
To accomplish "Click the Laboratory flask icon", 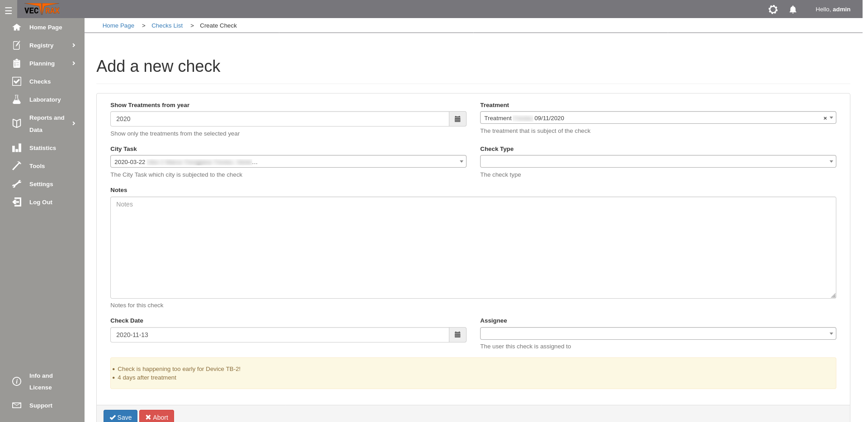I will tap(17, 99).
